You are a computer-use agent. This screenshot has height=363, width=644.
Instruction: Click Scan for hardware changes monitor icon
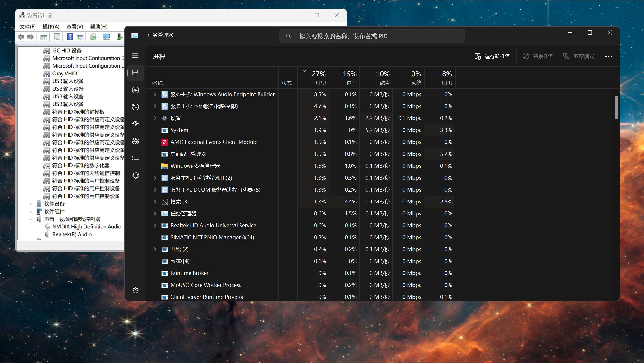click(106, 37)
